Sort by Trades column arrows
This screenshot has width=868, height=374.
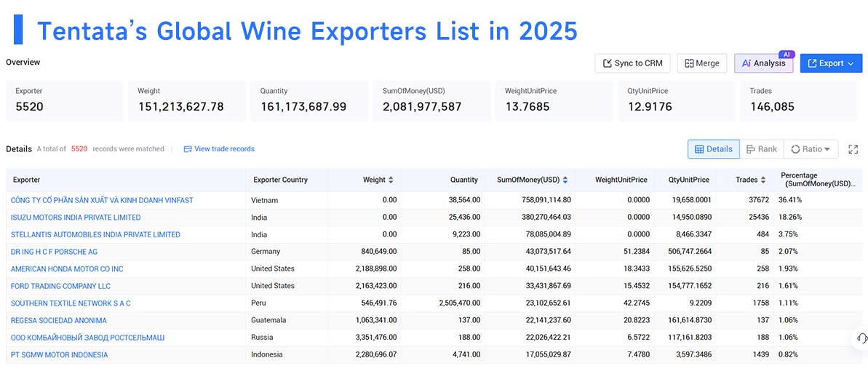[763, 180]
